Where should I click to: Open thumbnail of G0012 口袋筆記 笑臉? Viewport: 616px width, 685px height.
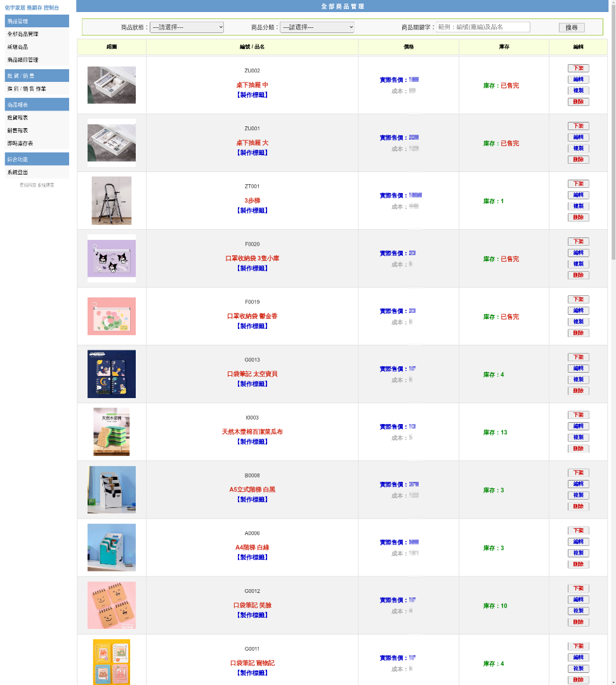point(111,605)
